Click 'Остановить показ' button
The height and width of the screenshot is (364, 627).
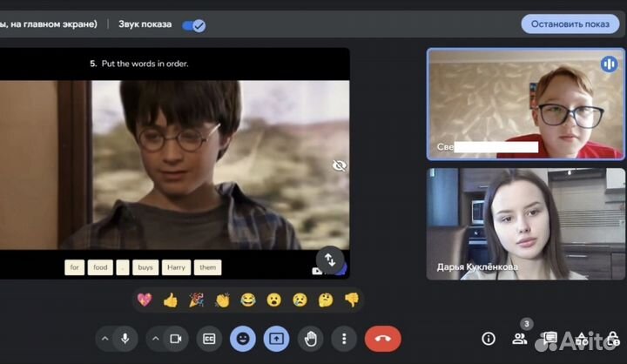570,24
